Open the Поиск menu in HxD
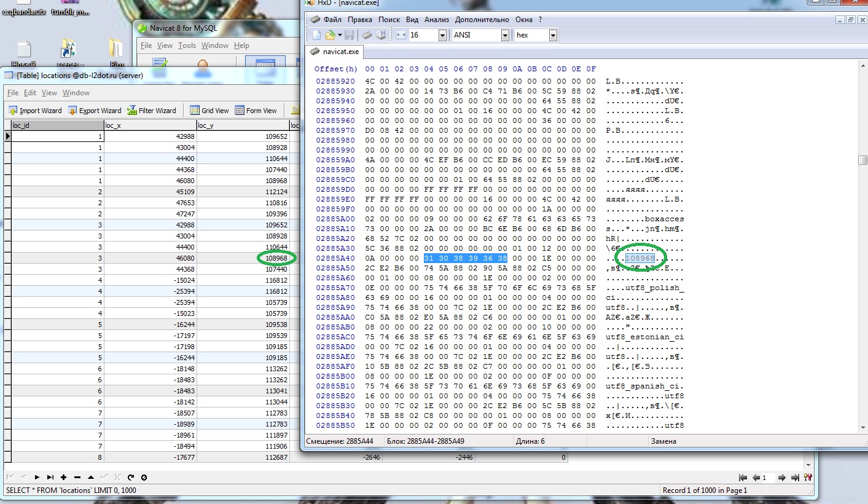The width and height of the screenshot is (868, 504). (x=389, y=20)
